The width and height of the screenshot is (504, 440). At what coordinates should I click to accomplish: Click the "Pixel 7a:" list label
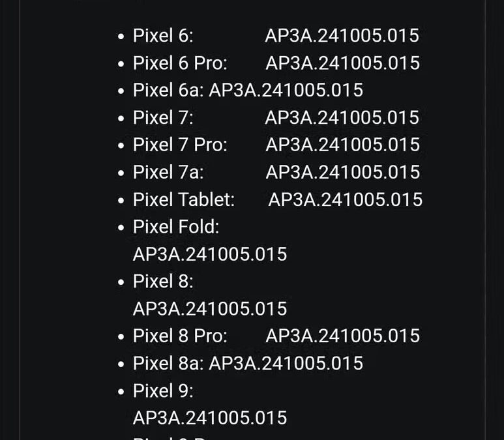pyautogui.click(x=168, y=172)
